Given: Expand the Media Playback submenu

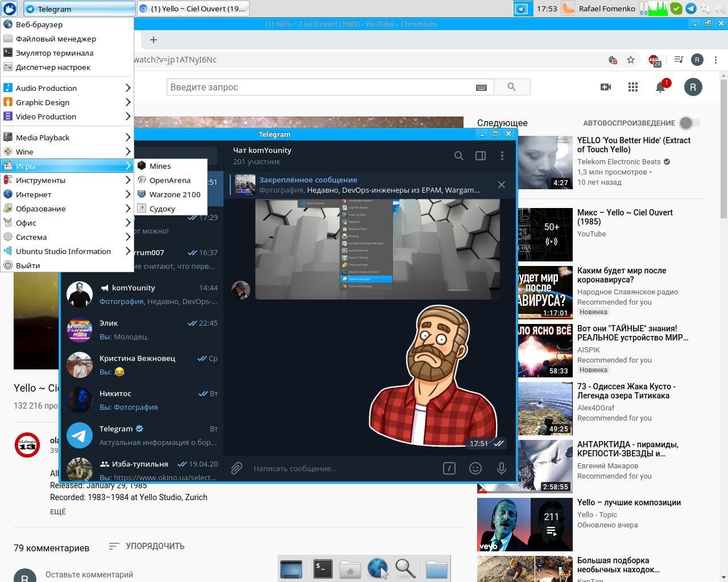Looking at the screenshot, I should (x=67, y=138).
